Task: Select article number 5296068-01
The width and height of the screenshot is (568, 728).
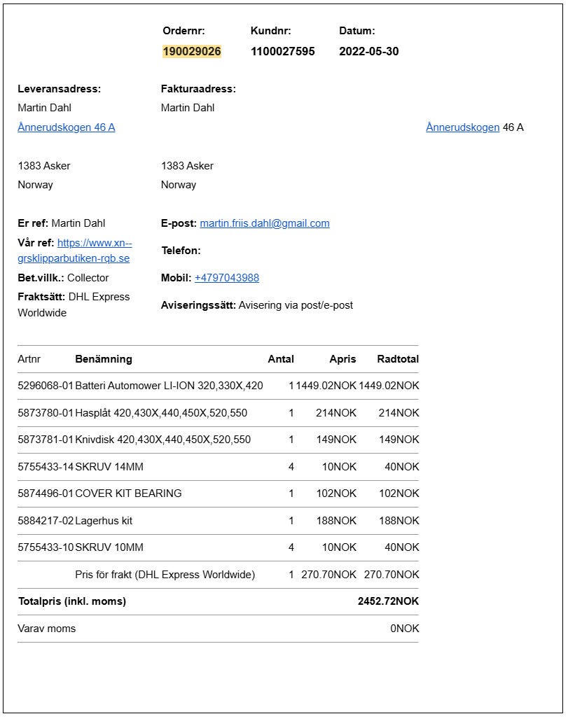Action: click(x=46, y=386)
